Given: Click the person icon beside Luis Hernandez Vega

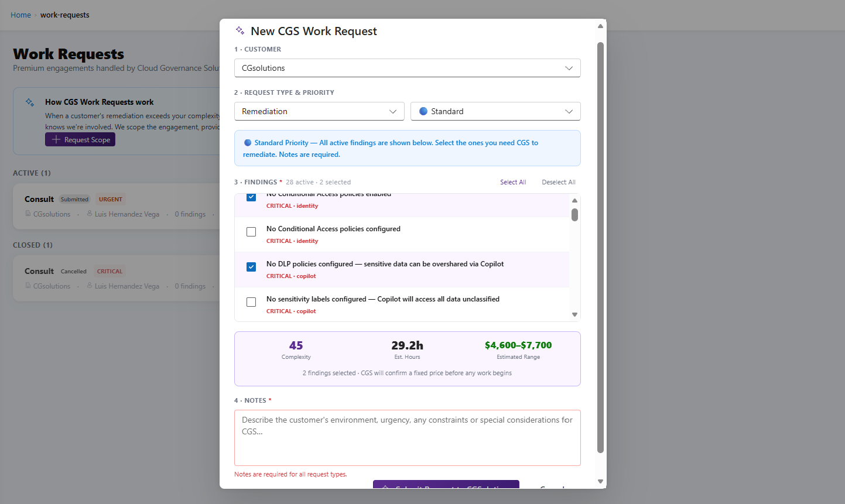Looking at the screenshot, I should [88, 214].
